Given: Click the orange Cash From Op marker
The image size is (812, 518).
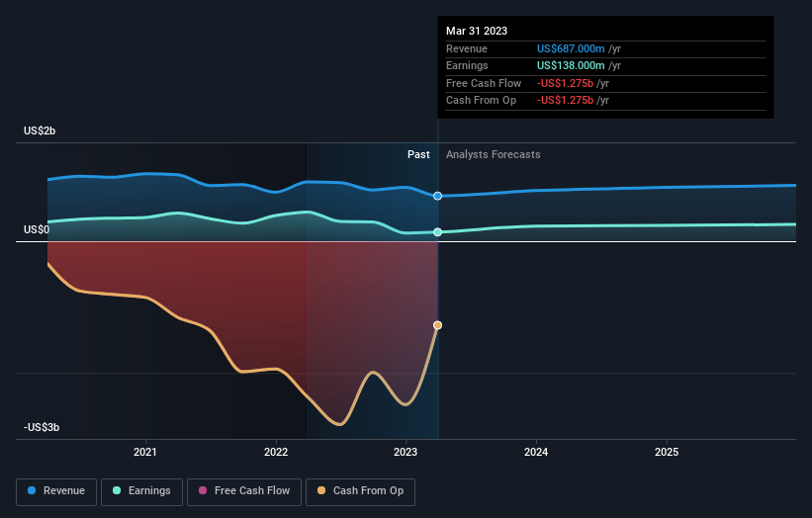Looking at the screenshot, I should pyautogui.click(x=437, y=325).
